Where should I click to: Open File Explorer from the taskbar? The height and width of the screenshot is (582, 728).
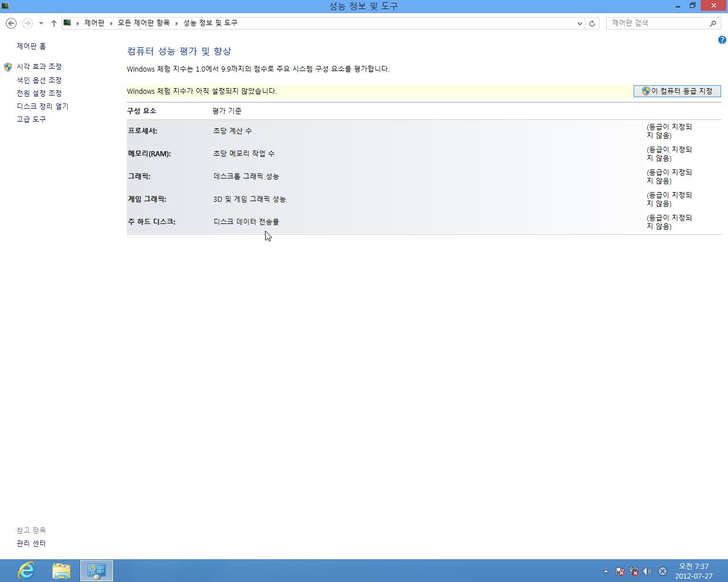[61, 570]
